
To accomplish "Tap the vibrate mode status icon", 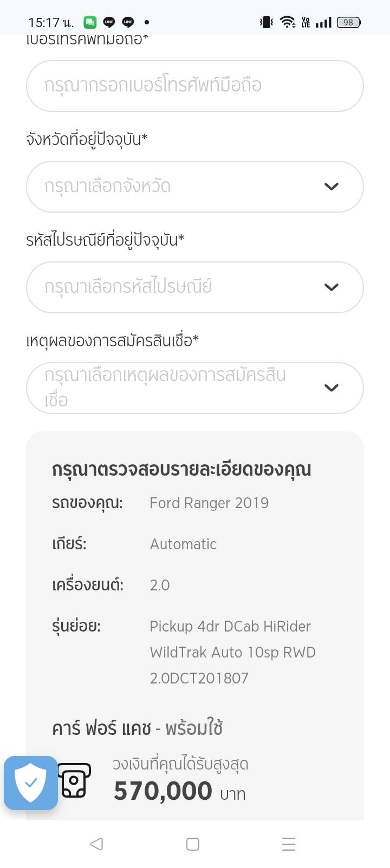I will pyautogui.click(x=266, y=22).
